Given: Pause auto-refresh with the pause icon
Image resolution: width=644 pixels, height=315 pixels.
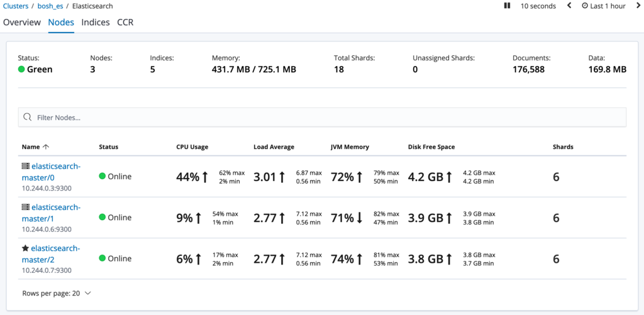Looking at the screenshot, I should (x=508, y=6).
